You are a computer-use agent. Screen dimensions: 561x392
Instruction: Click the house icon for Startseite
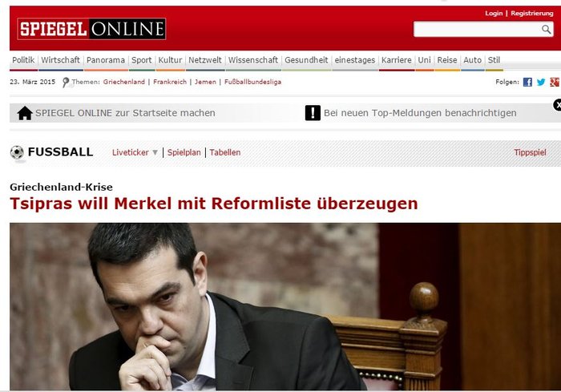[x=25, y=113]
